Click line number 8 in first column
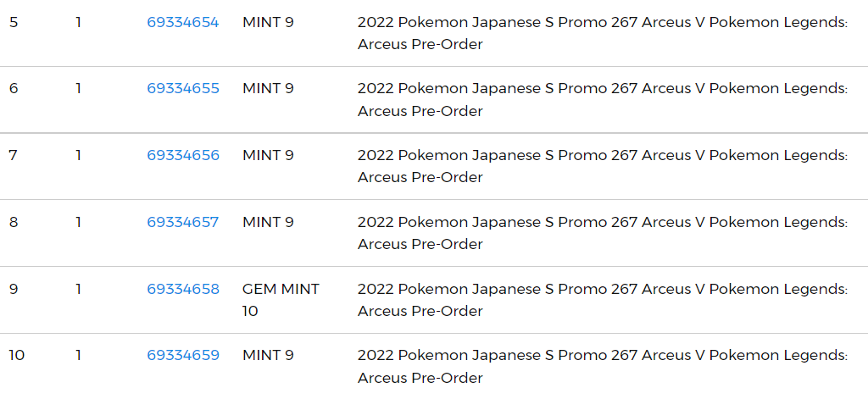This screenshot has height=399, width=868. [x=14, y=222]
